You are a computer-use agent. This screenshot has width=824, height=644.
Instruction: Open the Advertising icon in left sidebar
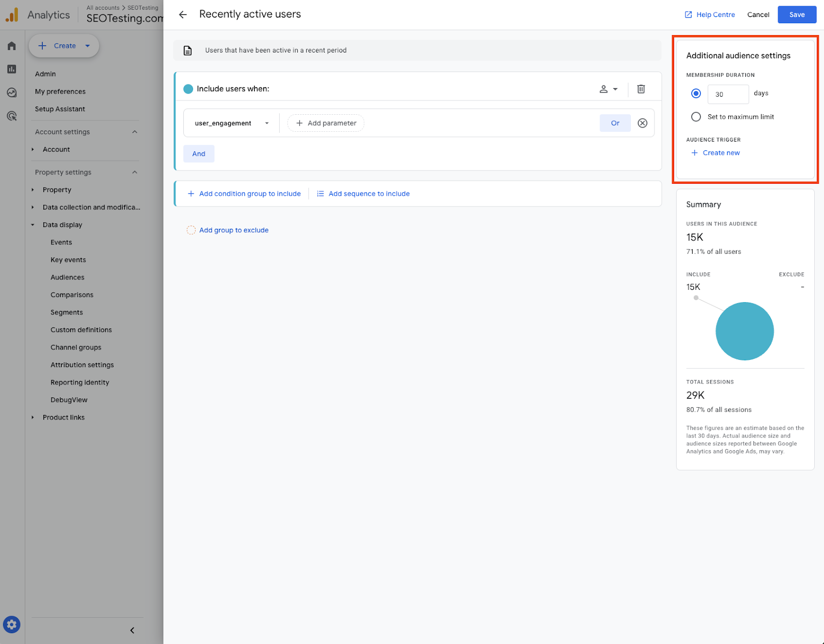pyautogui.click(x=12, y=116)
